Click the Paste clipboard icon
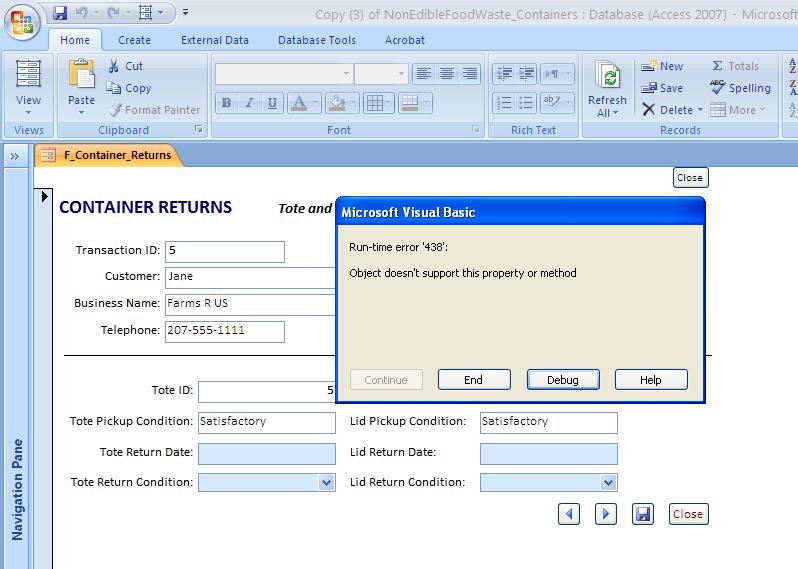Viewport: 798px width, 569px height. (x=81, y=74)
